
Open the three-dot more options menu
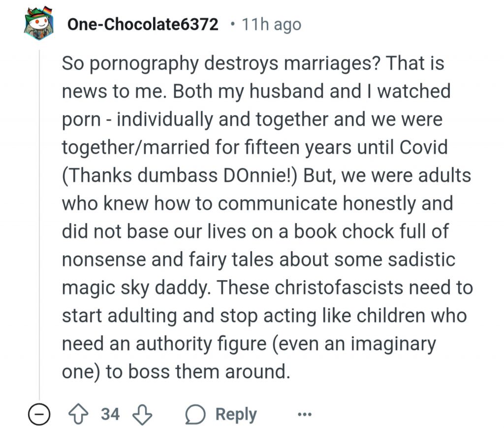[304, 414]
